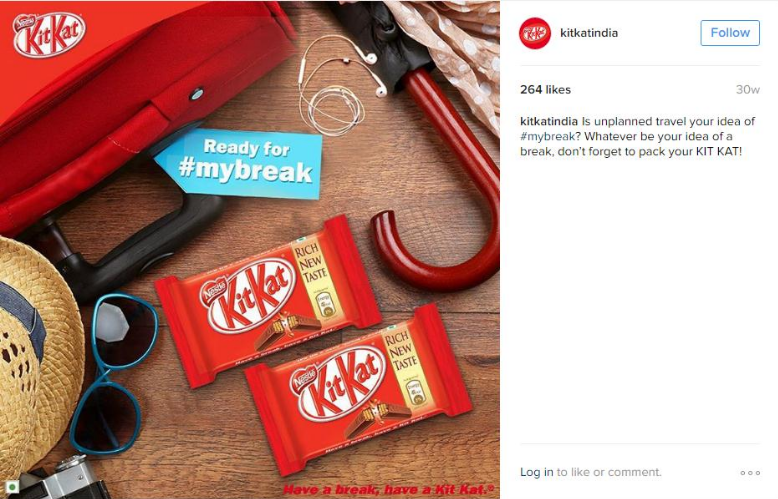Click the Log in link
Screen dimensions: 778x499
tap(536, 472)
